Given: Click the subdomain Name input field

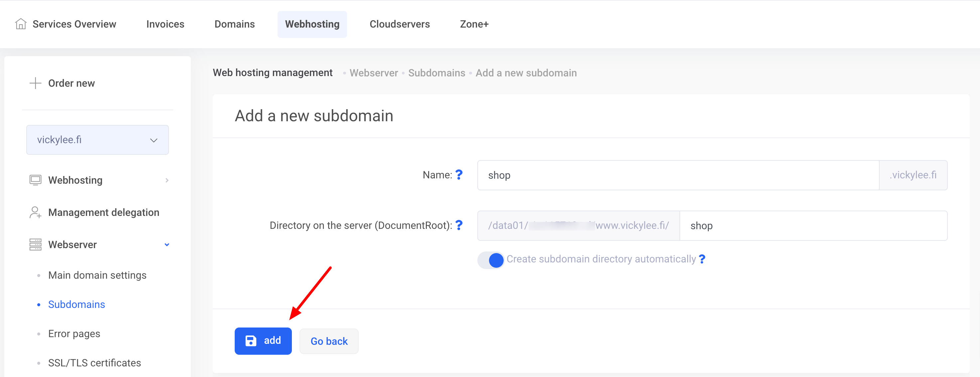Looking at the screenshot, I should tap(677, 175).
